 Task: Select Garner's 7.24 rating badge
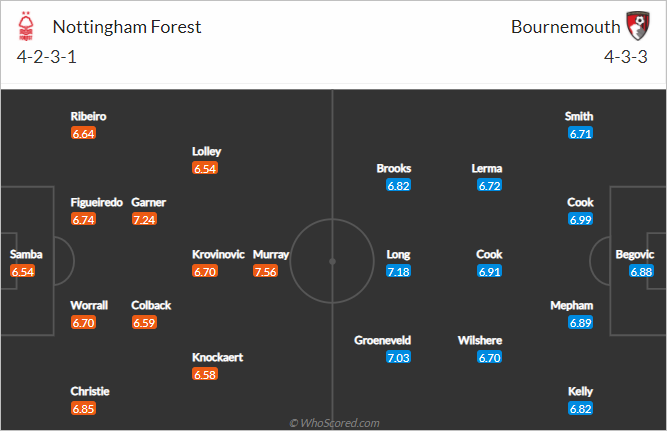[144, 220]
